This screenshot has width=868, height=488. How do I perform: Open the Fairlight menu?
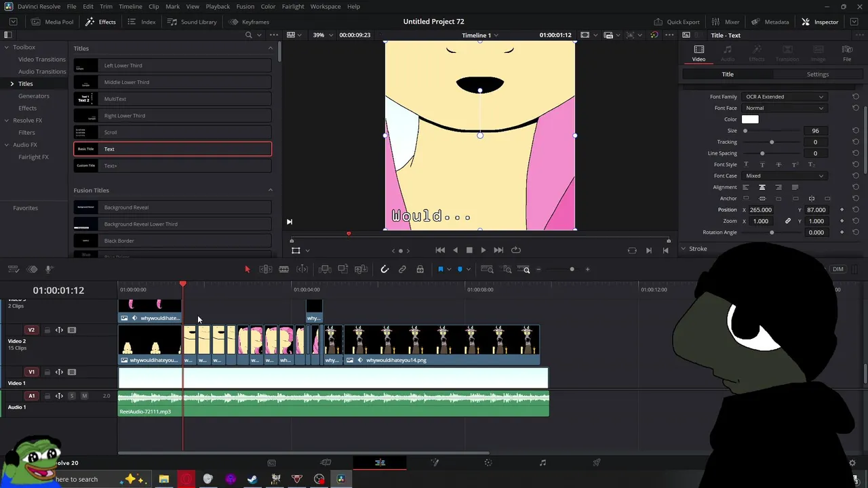click(x=293, y=6)
